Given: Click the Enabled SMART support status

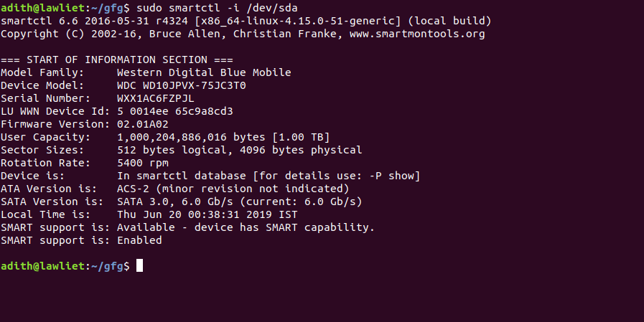Looking at the screenshot, I should click(139, 240).
